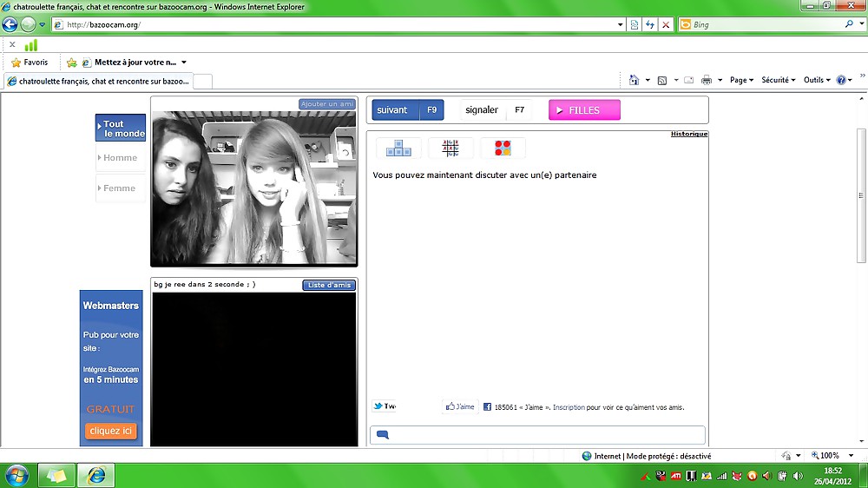The height and width of the screenshot is (488, 868).
Task: Open the recent pages dropdown arrow
Action: pyautogui.click(x=42, y=25)
